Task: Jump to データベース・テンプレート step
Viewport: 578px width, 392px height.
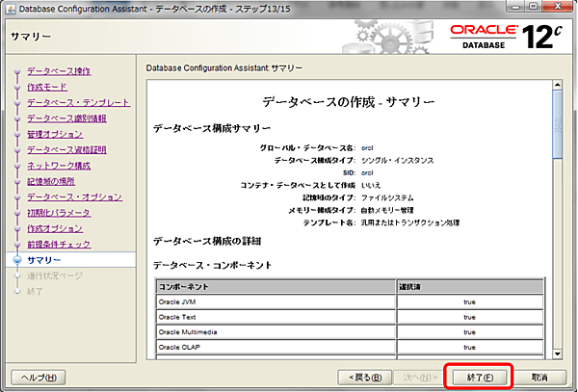Action: [78, 102]
